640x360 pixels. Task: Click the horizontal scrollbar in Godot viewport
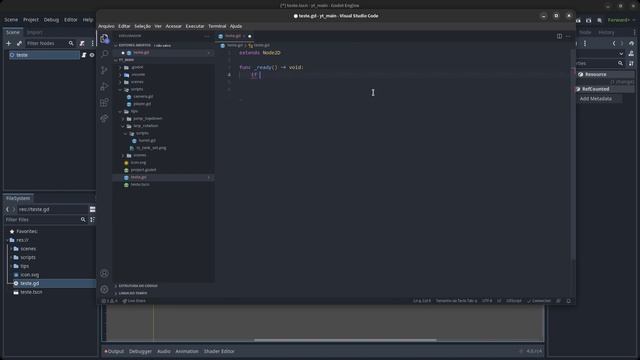coord(345,340)
